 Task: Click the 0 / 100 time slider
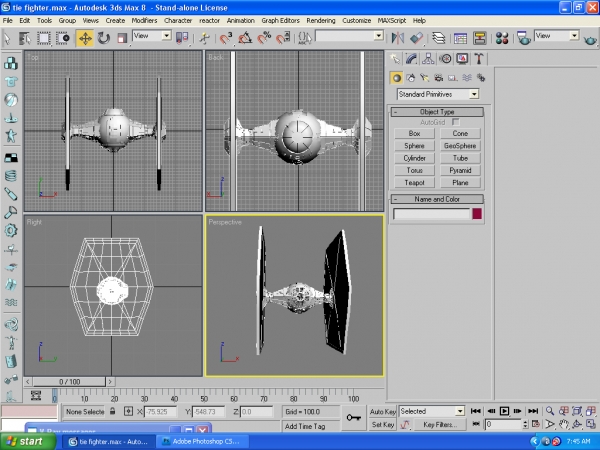[x=69, y=382]
